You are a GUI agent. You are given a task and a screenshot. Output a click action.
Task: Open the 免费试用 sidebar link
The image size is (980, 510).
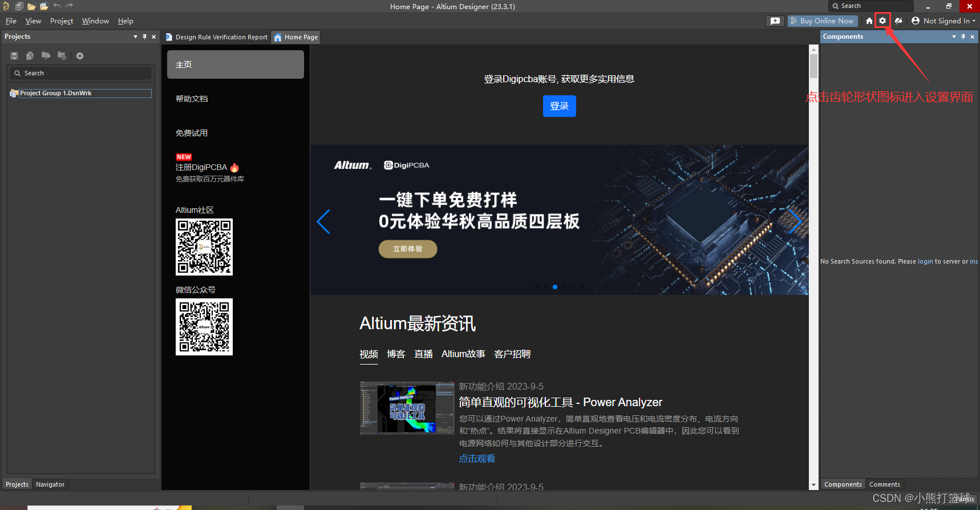point(192,133)
